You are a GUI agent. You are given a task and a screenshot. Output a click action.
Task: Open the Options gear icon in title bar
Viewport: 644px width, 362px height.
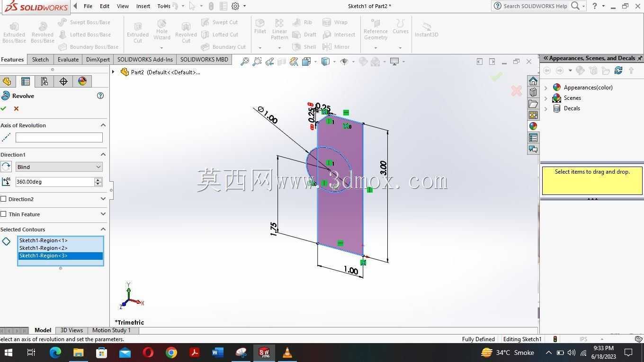pyautogui.click(x=235, y=6)
